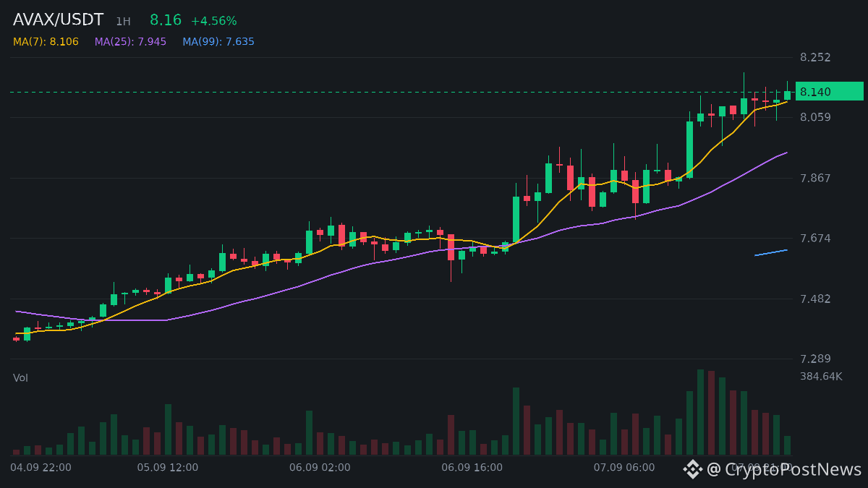Toggle the MA(25) 7.945 indicator label
Screen dimensions: 868x488
(x=130, y=42)
